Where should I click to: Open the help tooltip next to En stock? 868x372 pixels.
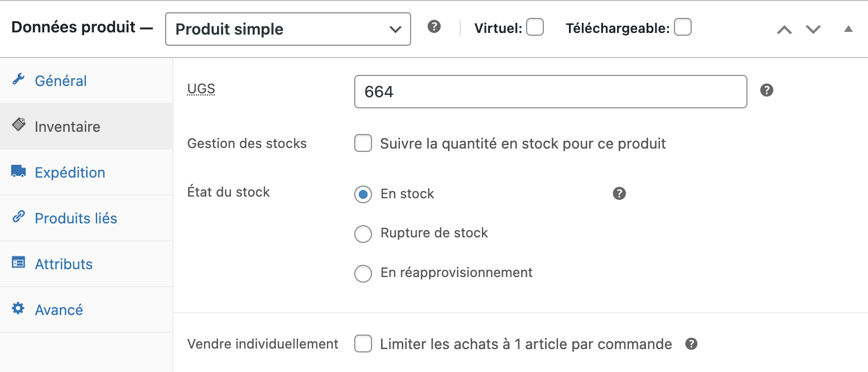point(619,193)
